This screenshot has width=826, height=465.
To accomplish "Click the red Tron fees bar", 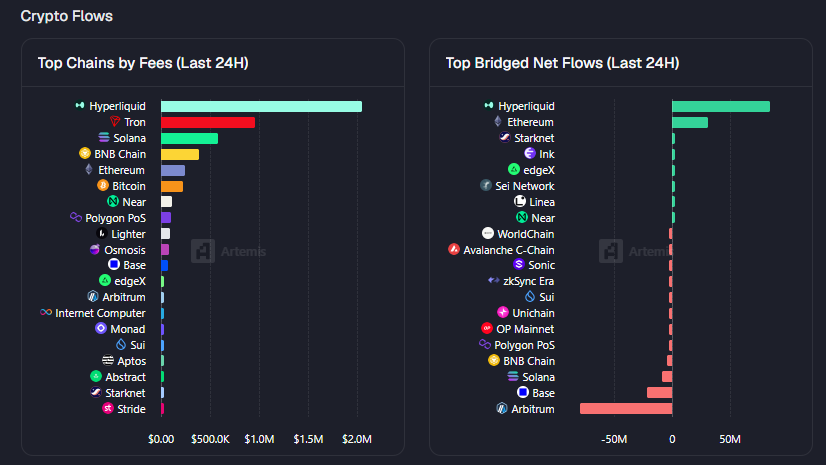I will [x=208, y=122].
